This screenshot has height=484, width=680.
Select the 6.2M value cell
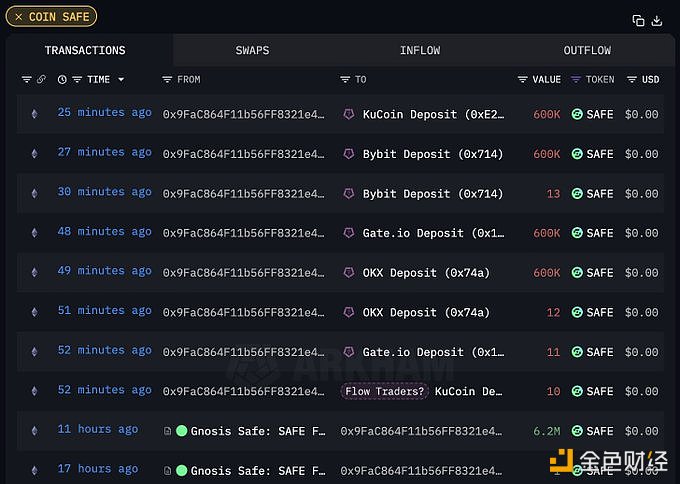click(x=547, y=431)
